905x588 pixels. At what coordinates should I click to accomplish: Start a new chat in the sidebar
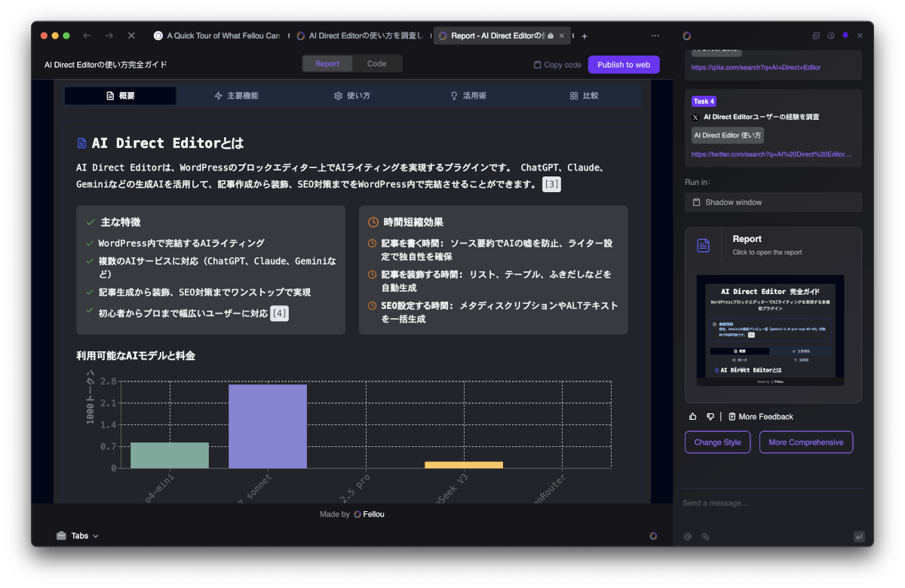click(x=816, y=35)
